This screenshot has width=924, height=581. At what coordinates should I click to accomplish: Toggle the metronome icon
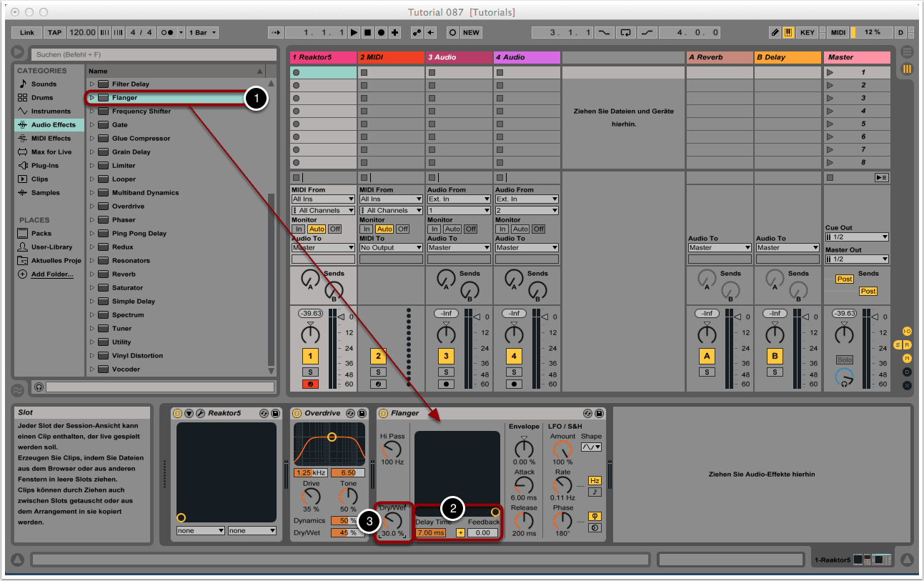[167, 33]
